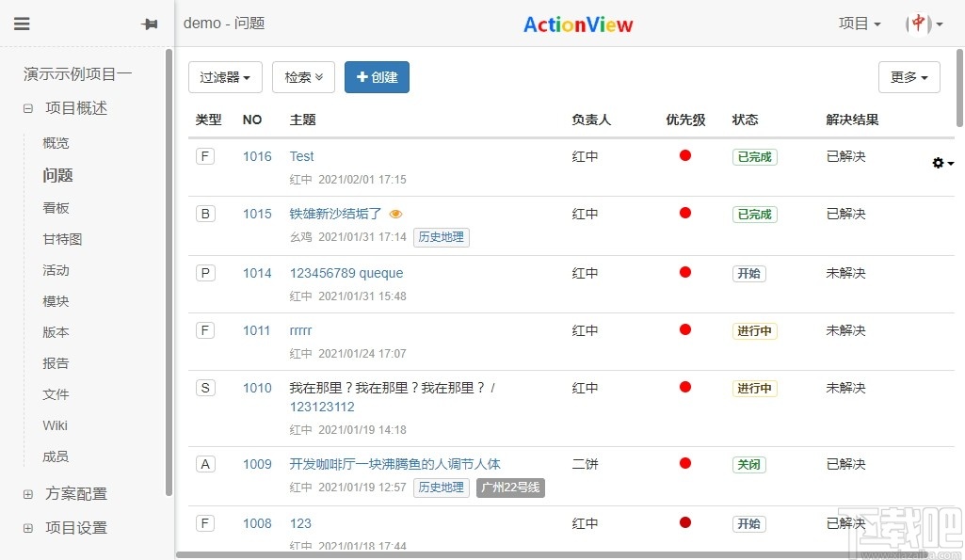Open the gear settings icon on issue 1016

939,162
